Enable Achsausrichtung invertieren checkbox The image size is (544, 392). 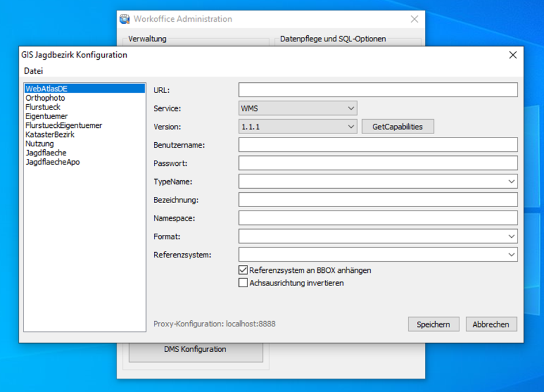[x=243, y=283]
